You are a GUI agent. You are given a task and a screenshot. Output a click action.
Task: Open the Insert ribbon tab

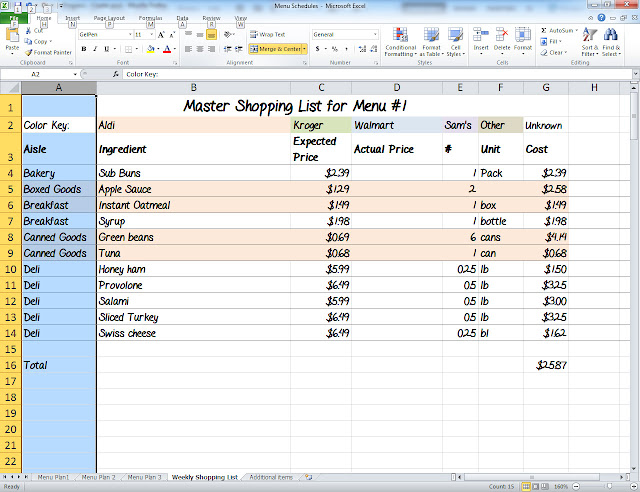pos(73,18)
